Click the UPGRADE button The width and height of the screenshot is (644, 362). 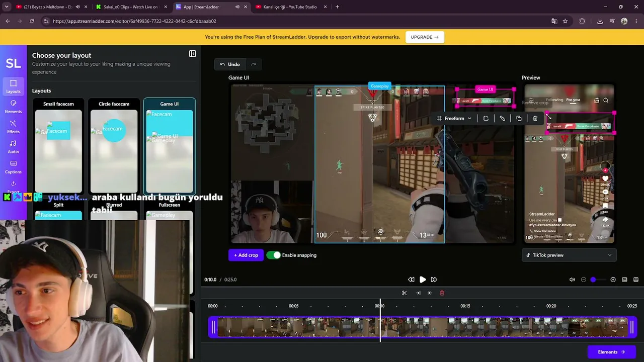(425, 37)
